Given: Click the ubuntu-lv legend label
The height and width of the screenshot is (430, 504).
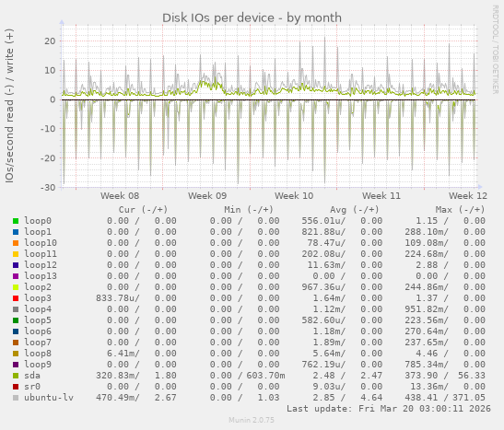Looking at the screenshot, I should 49,398.
